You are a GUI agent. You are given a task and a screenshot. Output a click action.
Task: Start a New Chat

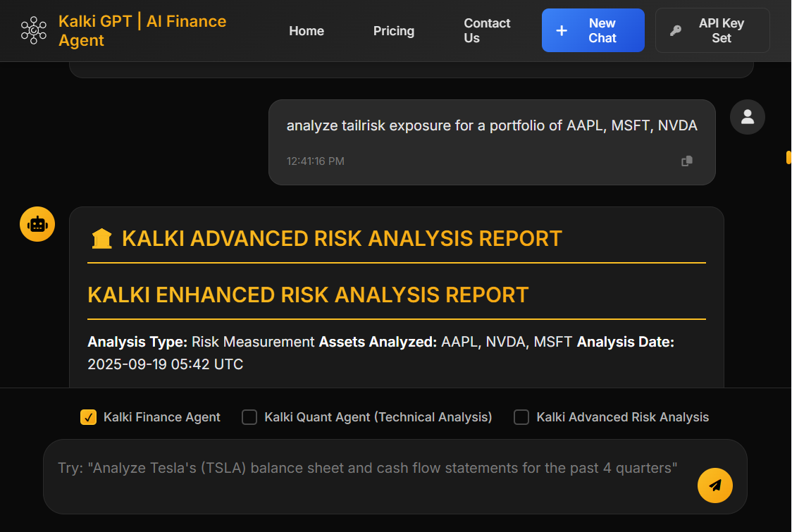pyautogui.click(x=593, y=30)
